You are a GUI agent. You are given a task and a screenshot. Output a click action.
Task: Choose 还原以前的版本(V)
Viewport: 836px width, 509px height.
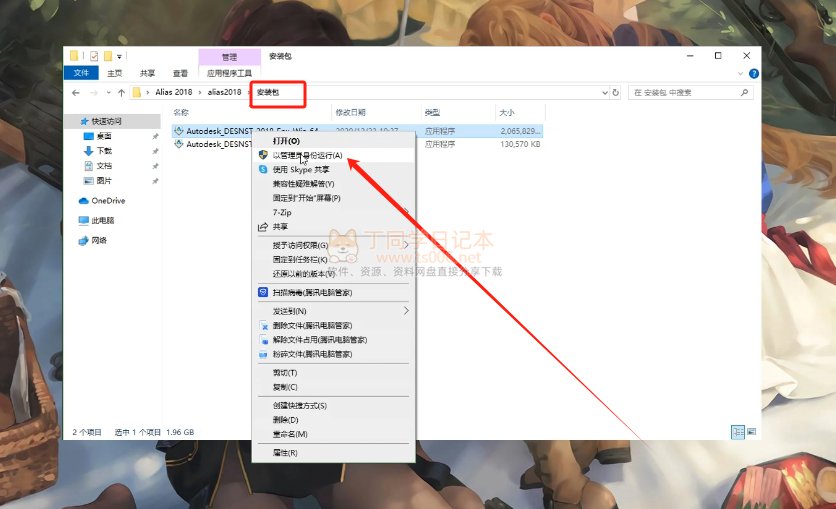pos(333,274)
